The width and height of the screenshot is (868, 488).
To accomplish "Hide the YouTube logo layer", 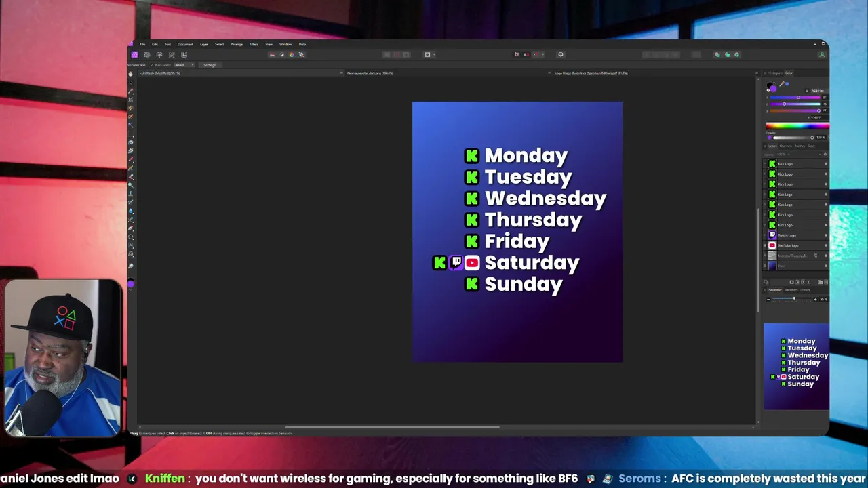I will tap(825, 245).
